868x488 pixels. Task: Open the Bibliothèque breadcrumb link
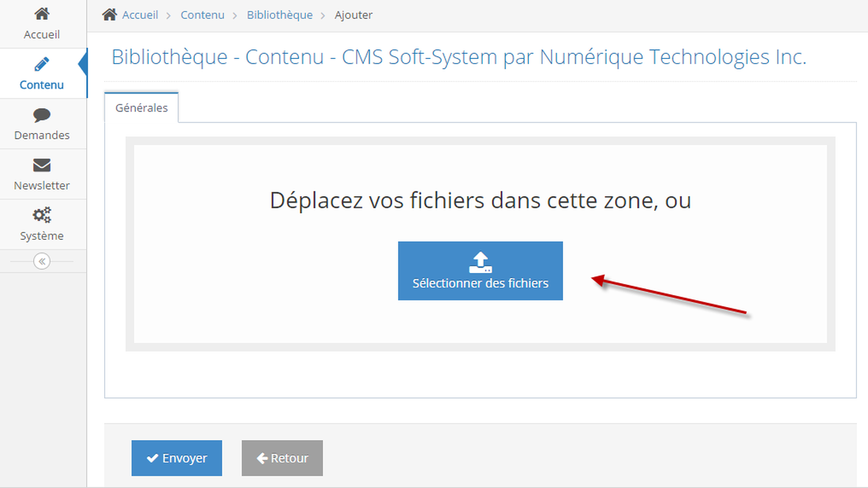tap(279, 15)
